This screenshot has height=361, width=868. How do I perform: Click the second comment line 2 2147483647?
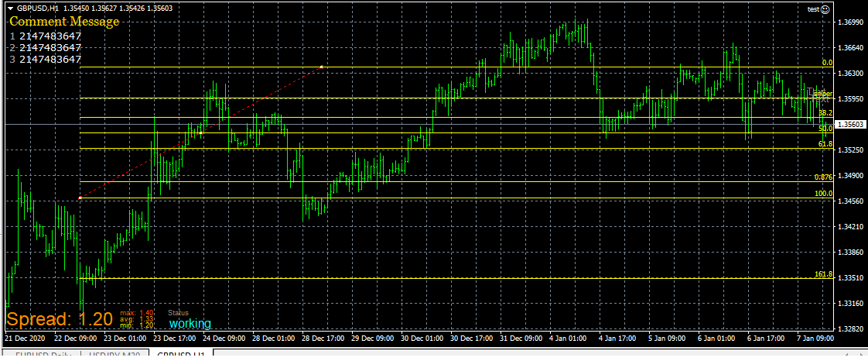[46, 48]
